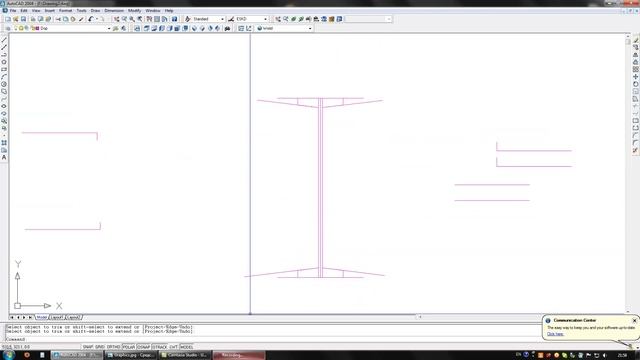Click the New drawing icon
The height and width of the screenshot is (360, 640).
pos(8,19)
